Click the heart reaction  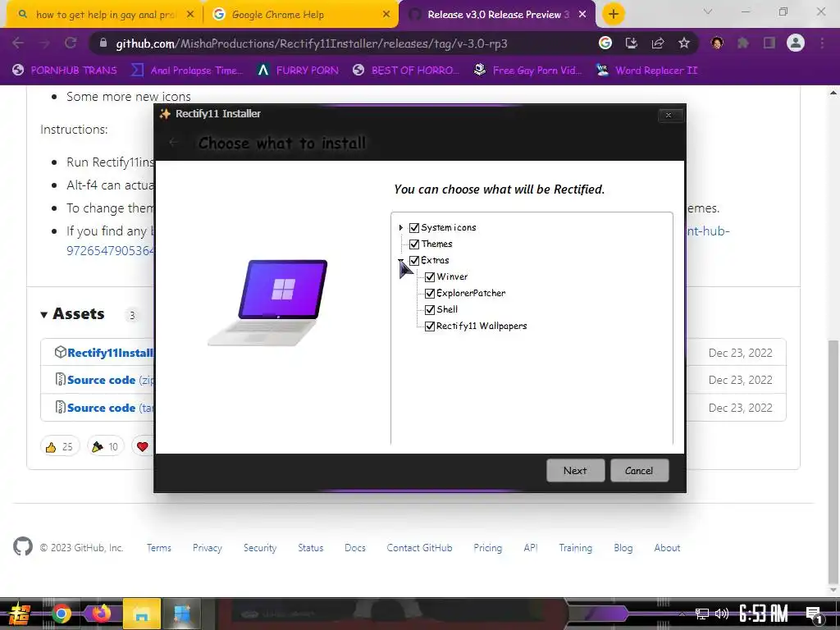[143, 446]
